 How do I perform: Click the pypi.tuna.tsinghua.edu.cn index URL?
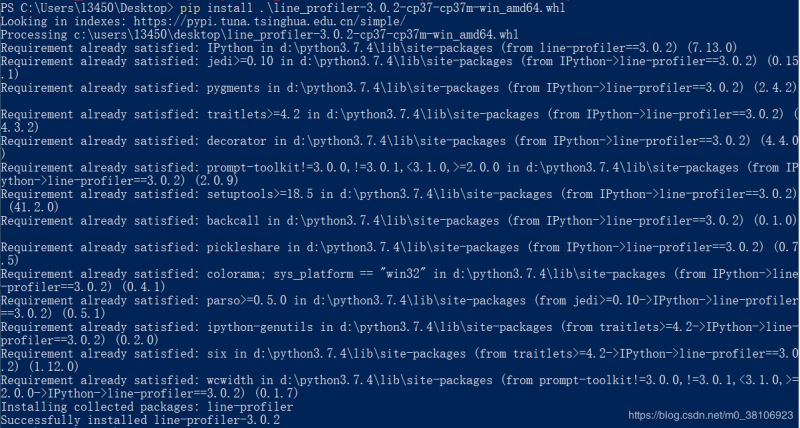click(270, 21)
